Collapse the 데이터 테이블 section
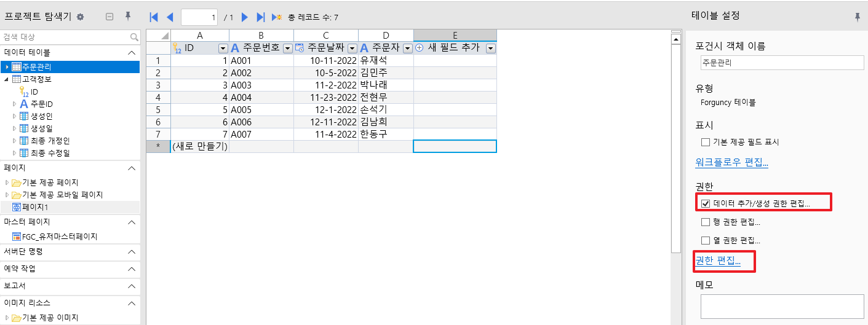868x325 pixels. [132, 53]
